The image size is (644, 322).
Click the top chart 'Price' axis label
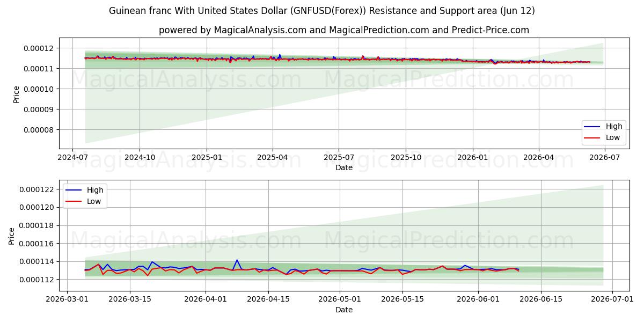(x=16, y=94)
